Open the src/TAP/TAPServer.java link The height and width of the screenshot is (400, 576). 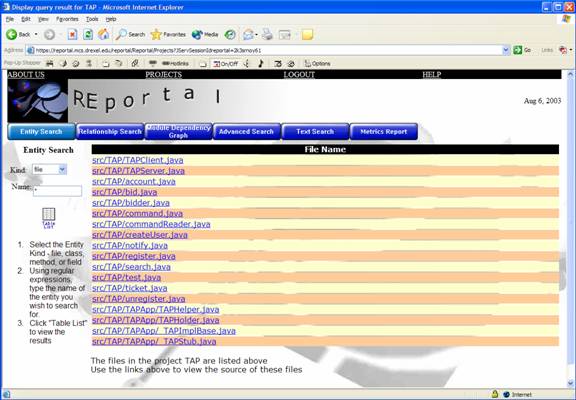pyautogui.click(x=138, y=171)
